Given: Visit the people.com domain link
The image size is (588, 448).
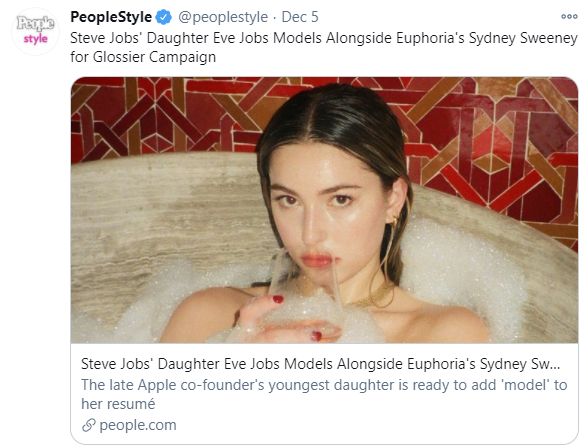Looking at the screenshot, I should (x=138, y=425).
